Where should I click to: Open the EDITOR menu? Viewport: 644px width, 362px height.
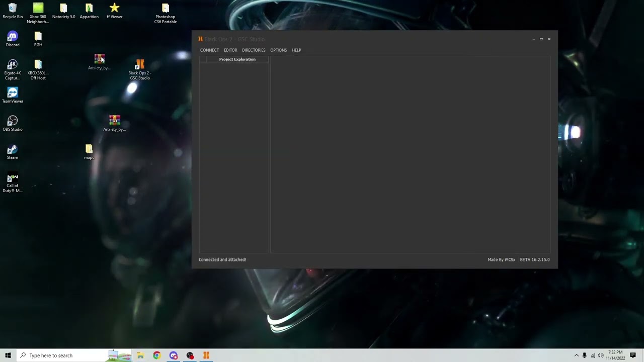click(230, 50)
